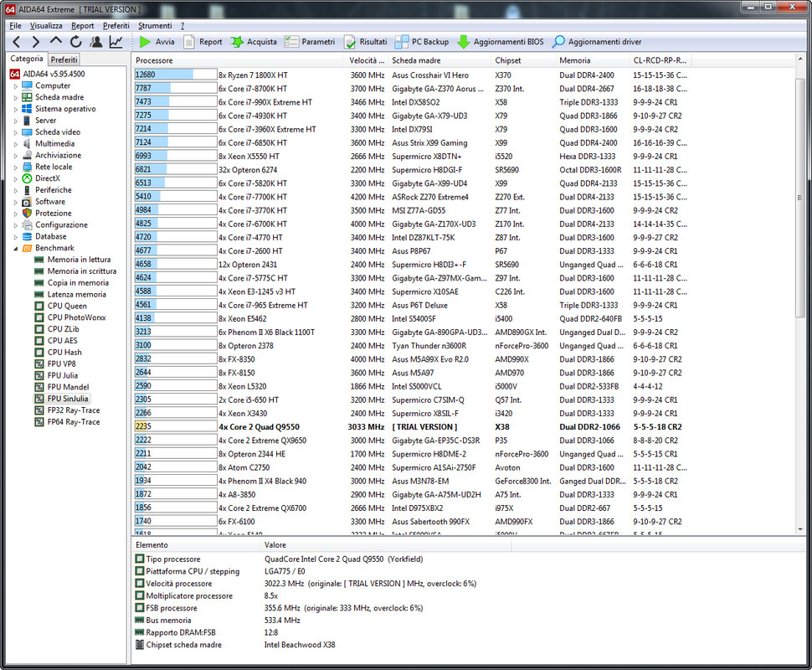
Task: Start benchmark with Avvia button
Action: coord(157,42)
